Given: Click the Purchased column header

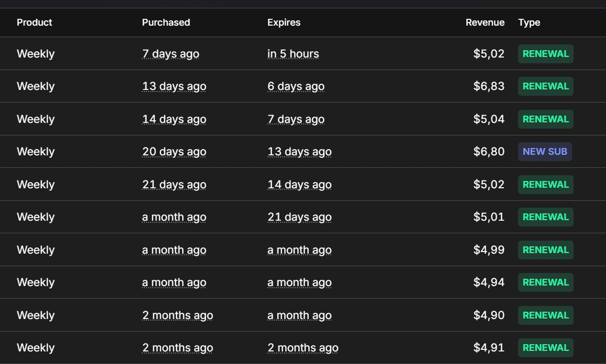Looking at the screenshot, I should [166, 22].
